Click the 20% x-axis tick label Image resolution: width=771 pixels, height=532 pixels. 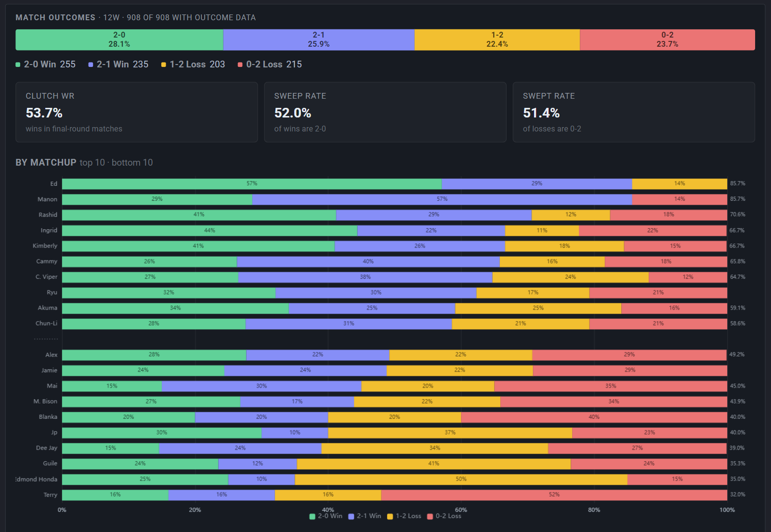click(x=195, y=510)
